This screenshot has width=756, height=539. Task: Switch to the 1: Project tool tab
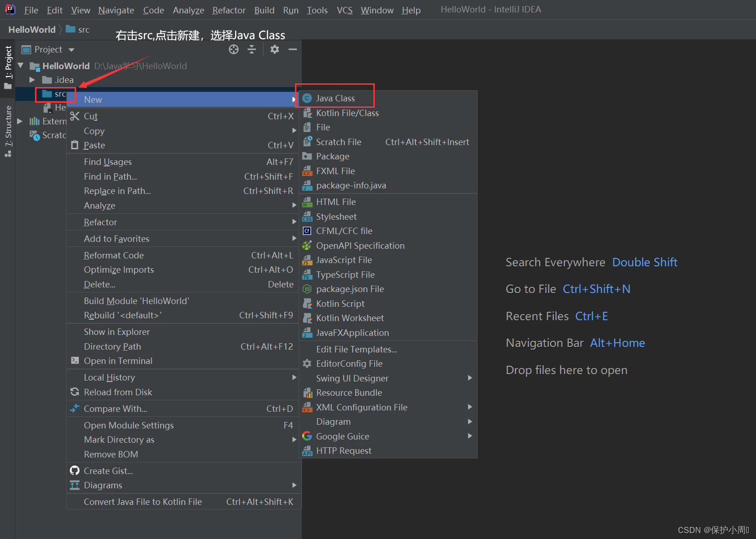pos(8,68)
